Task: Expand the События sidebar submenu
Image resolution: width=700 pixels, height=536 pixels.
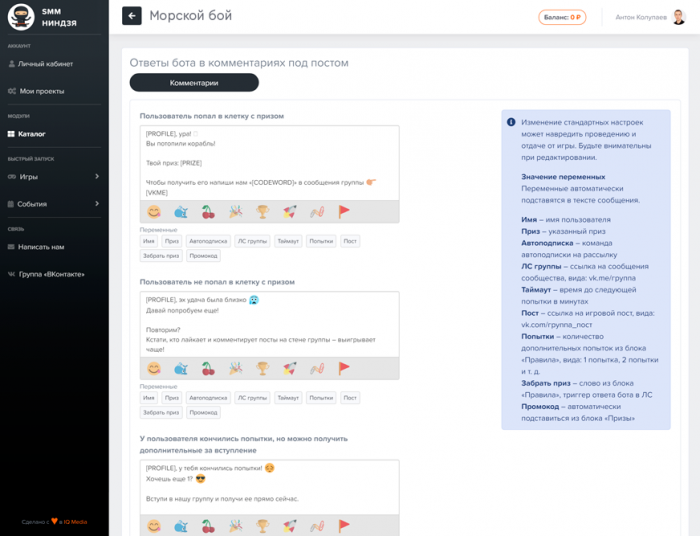Action: click(54, 204)
